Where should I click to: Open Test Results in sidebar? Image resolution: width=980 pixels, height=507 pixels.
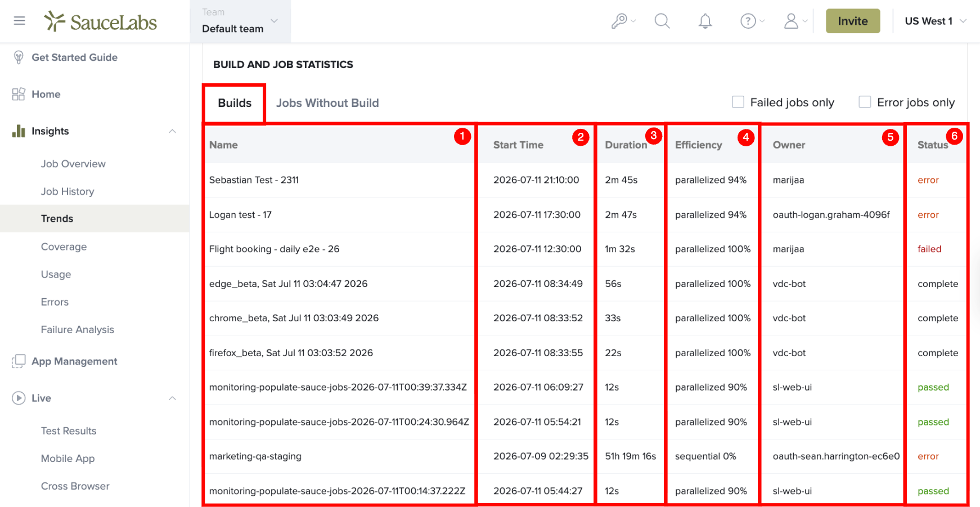click(x=68, y=430)
